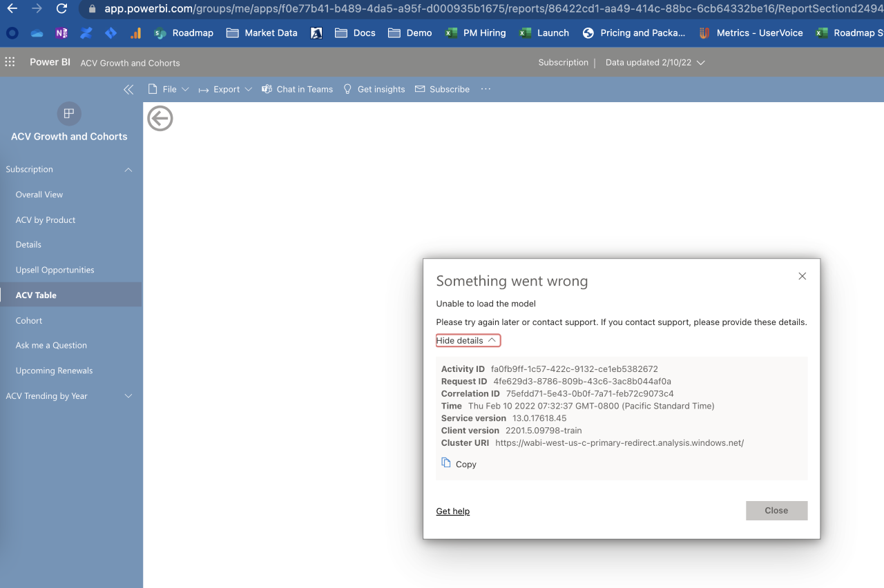Click the Close button in error dialog

tap(776, 511)
